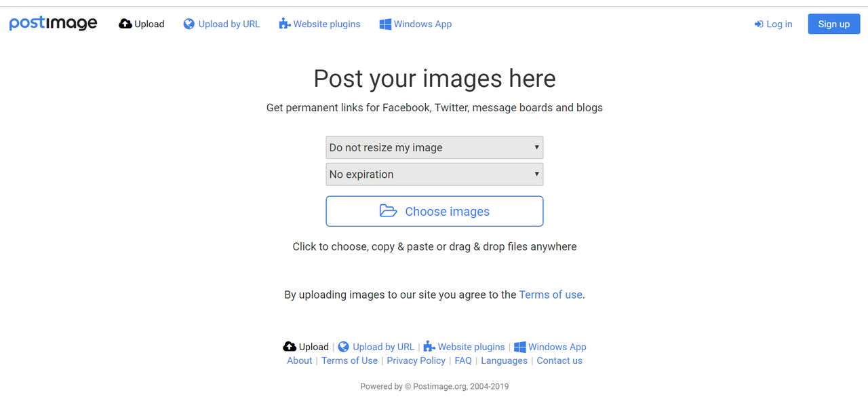Click footer 'Windows App' link text
This screenshot has height=397, width=868.
[557, 347]
